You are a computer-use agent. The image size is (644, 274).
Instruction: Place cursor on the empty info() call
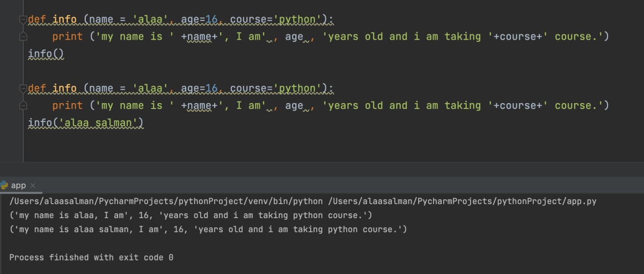[46, 54]
